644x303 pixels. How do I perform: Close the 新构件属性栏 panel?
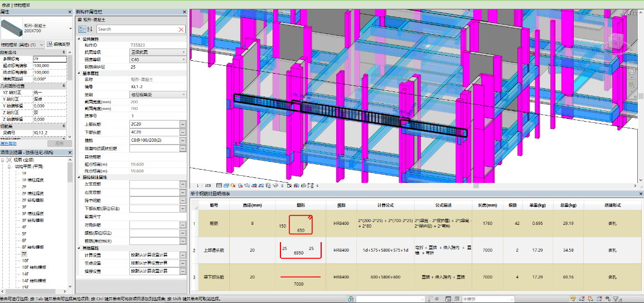pos(184,12)
